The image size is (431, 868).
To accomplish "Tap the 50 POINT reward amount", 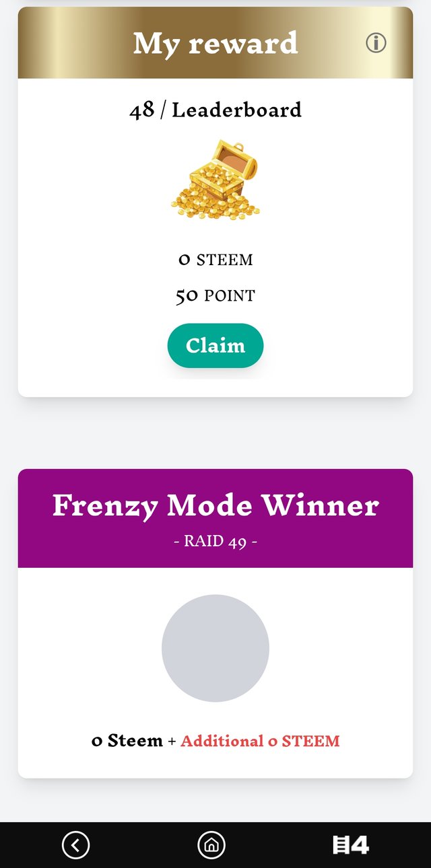I will pyautogui.click(x=215, y=295).
